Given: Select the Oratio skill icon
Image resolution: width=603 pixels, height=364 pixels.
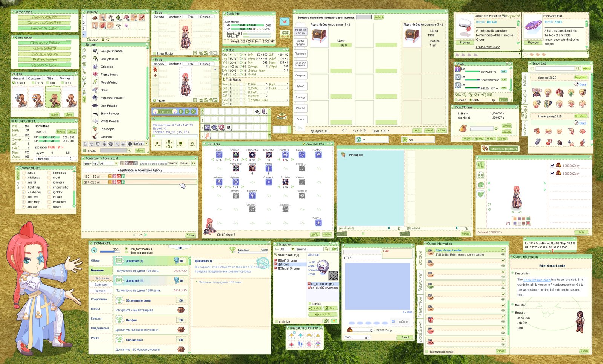Looking at the screenshot, I should [269, 169].
